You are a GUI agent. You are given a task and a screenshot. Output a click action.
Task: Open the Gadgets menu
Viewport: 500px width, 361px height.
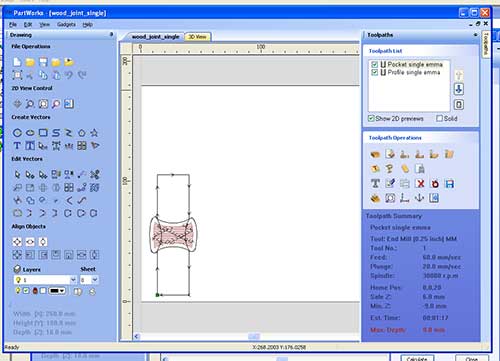point(66,25)
